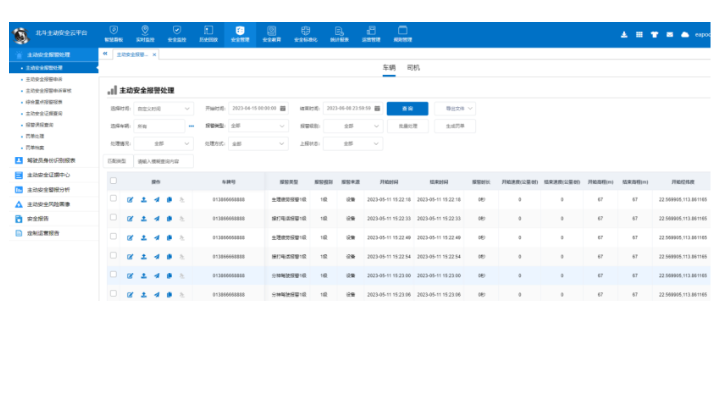Open the 导出文件 export dropdown

click(x=455, y=108)
